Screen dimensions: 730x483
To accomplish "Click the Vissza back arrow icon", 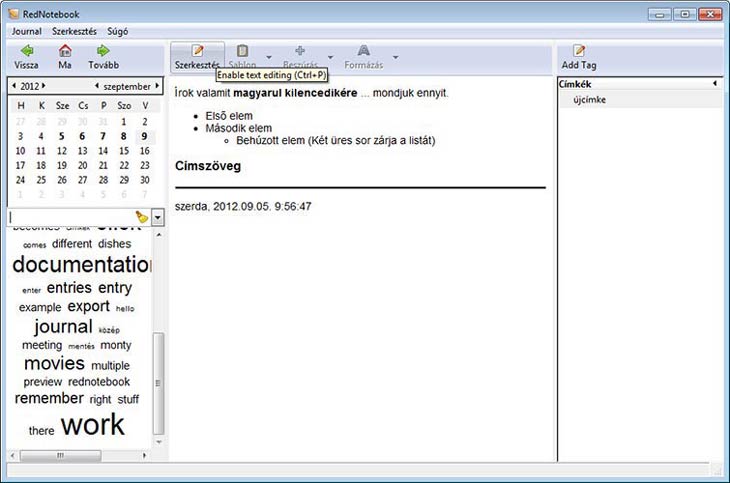I will pos(26,51).
